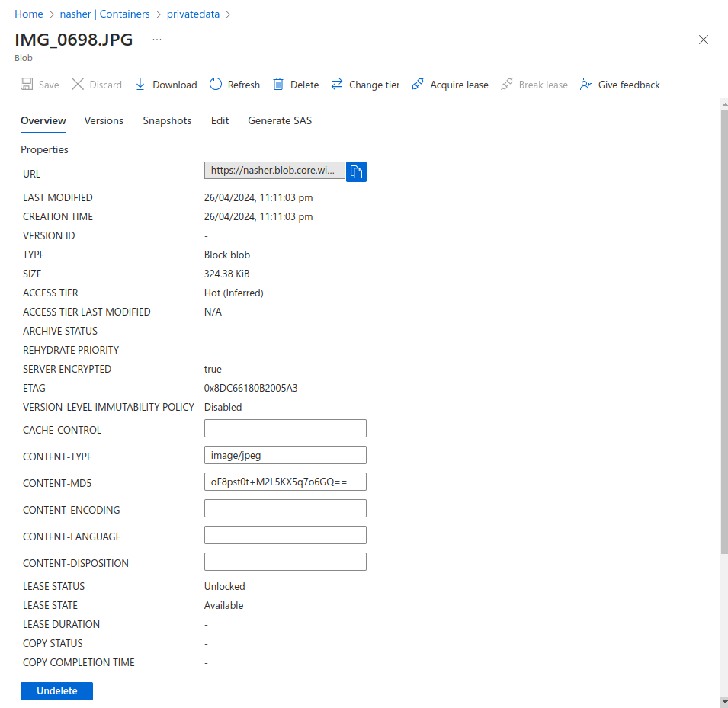Click the scrollbar down arrow
Image resolution: width=728 pixels, height=708 pixels.
723,701
